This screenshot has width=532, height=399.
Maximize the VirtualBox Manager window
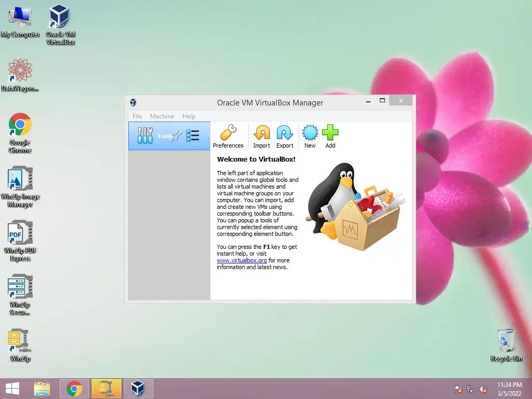(382, 100)
